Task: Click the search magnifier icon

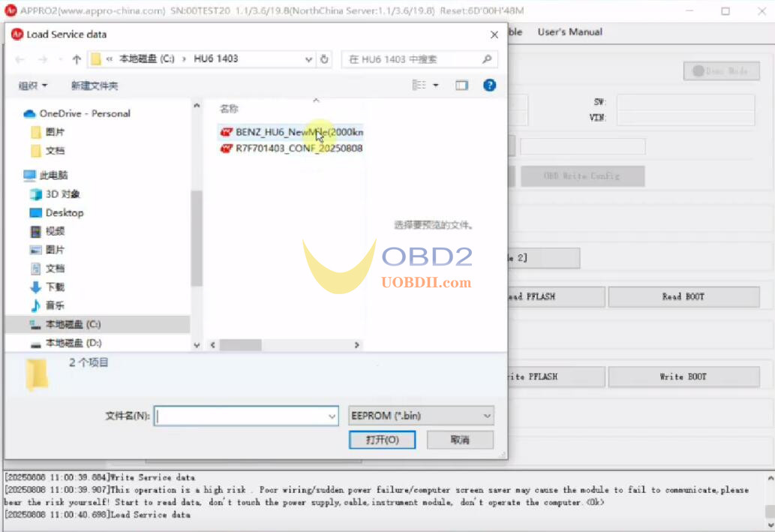Action: [487, 59]
